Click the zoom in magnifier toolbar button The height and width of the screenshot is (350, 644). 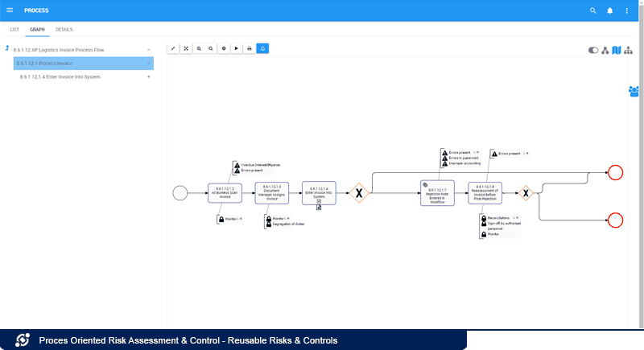click(199, 48)
